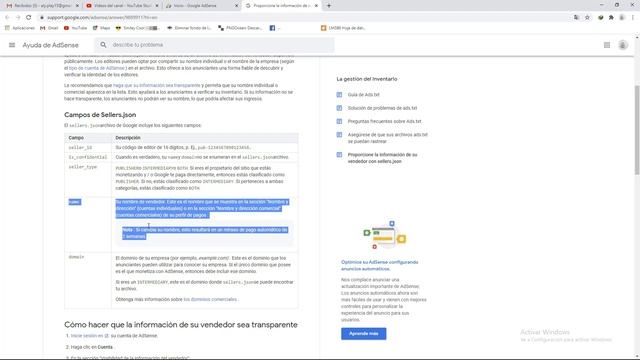Click the is_confidential table cell
The image size is (640, 360).
pyautogui.click(x=88, y=157)
